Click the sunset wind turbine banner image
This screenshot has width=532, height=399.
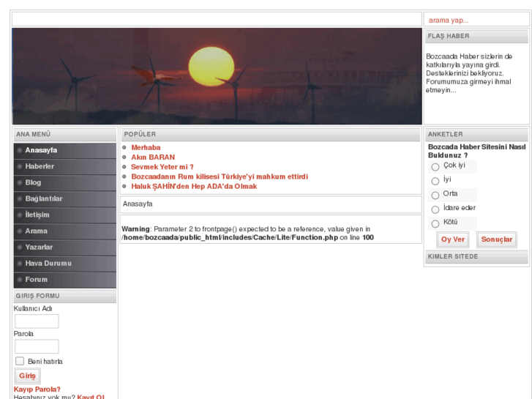point(217,76)
